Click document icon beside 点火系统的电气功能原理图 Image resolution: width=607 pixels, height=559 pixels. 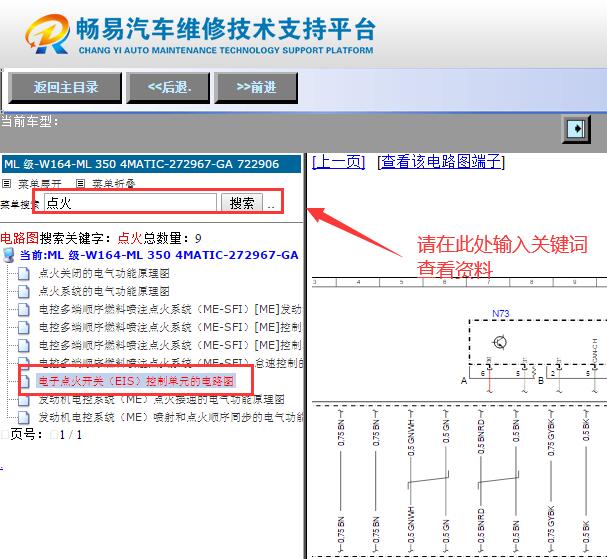[x=24, y=291]
